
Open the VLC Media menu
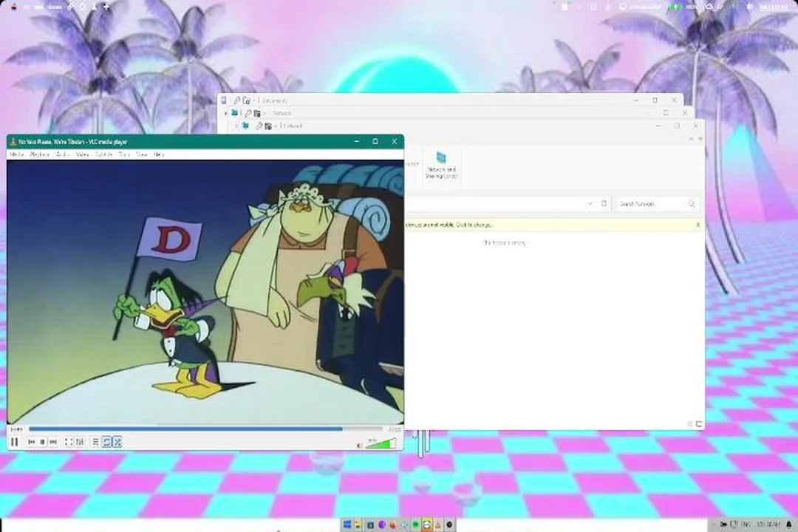17,154
